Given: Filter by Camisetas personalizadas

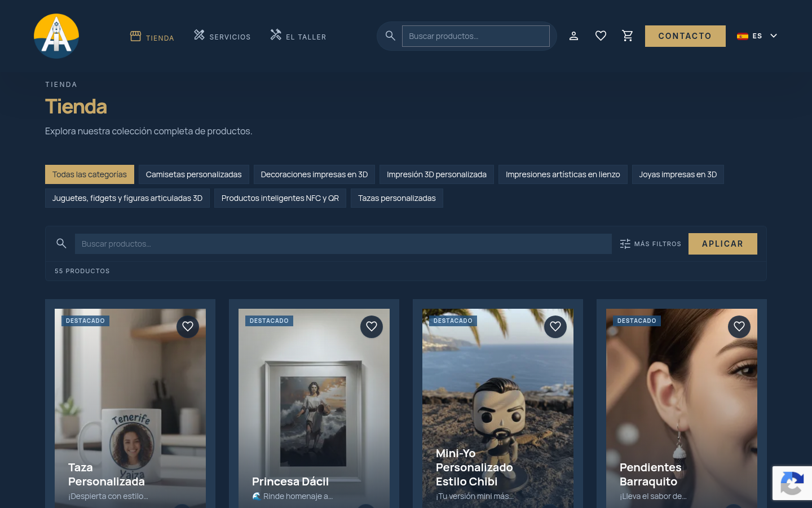Looking at the screenshot, I should click(x=194, y=174).
